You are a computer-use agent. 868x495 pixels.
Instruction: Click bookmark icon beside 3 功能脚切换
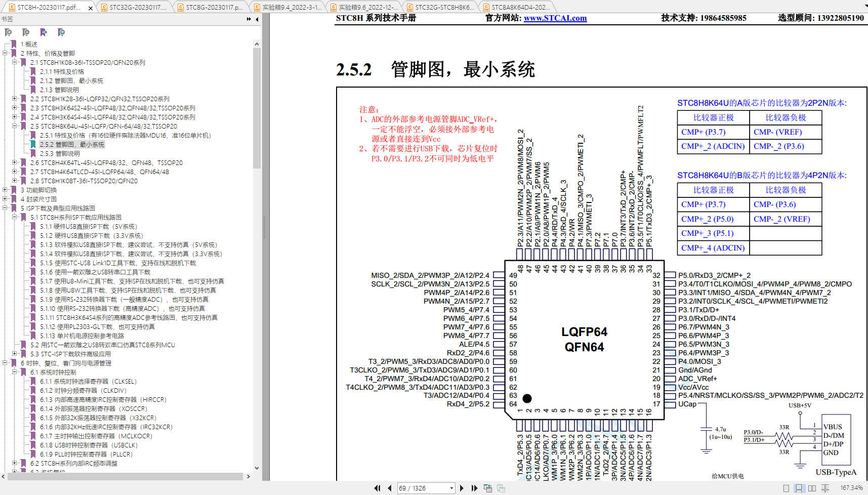(14, 190)
